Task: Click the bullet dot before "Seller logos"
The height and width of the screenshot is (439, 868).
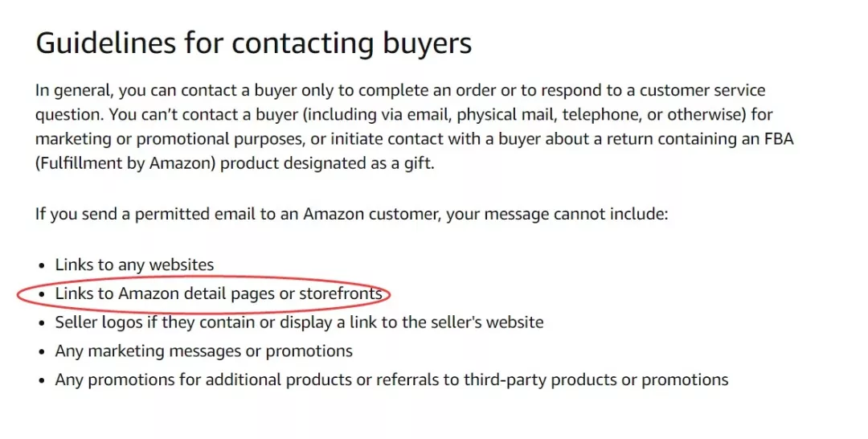Action: click(x=43, y=323)
